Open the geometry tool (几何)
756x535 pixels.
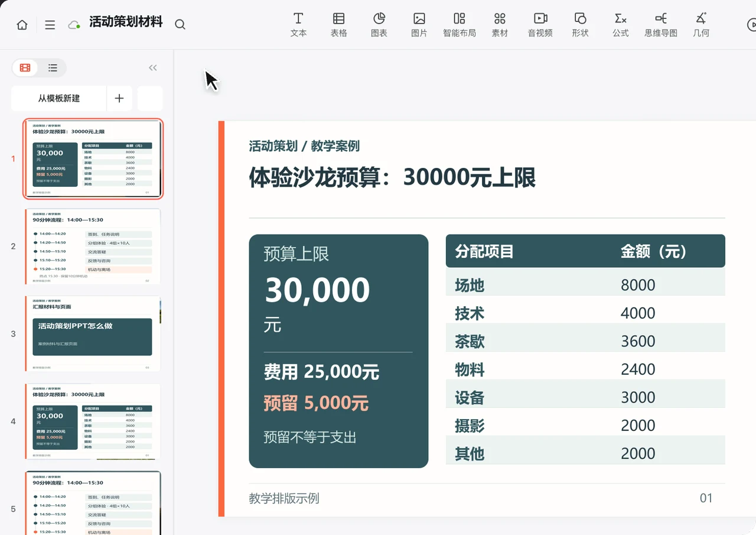(x=701, y=25)
